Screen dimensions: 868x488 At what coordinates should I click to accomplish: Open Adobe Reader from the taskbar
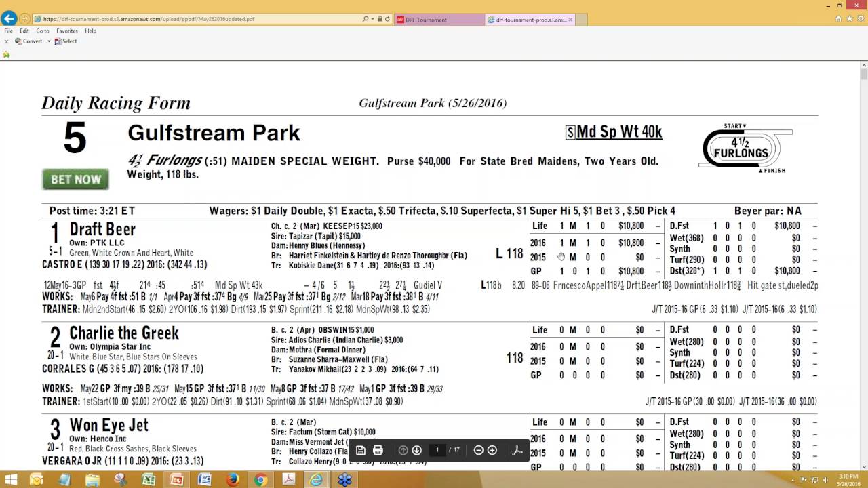[288, 480]
